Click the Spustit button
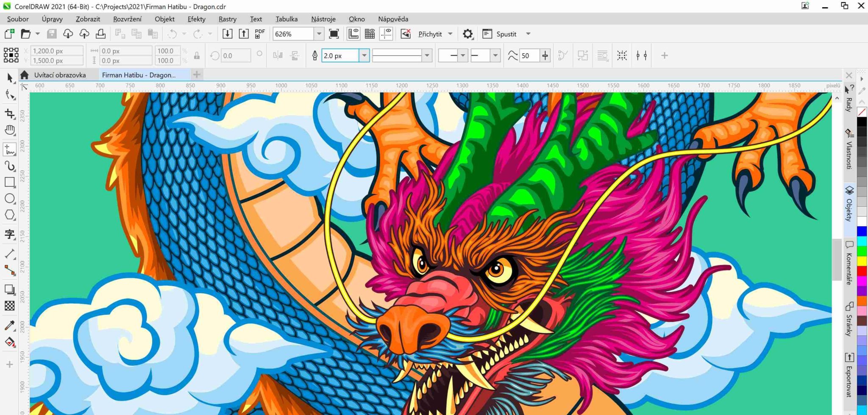Viewport: 868px width, 415px height. pyautogui.click(x=506, y=34)
